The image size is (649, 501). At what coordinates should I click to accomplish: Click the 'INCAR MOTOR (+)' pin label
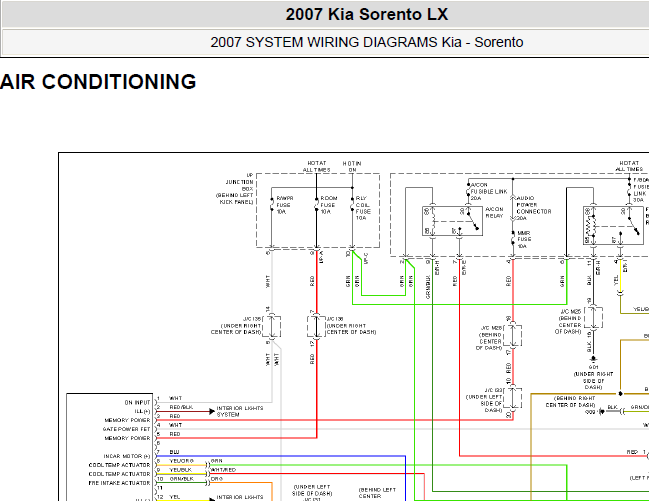127,456
